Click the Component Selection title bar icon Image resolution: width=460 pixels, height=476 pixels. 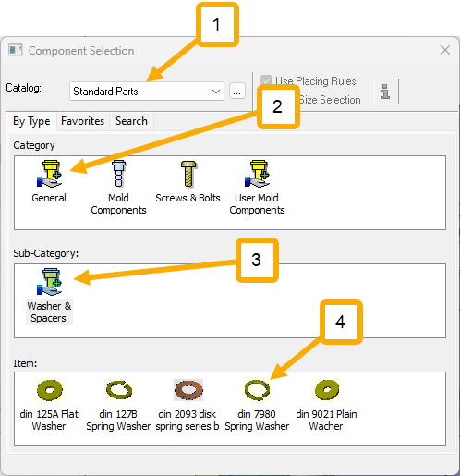[x=16, y=50]
